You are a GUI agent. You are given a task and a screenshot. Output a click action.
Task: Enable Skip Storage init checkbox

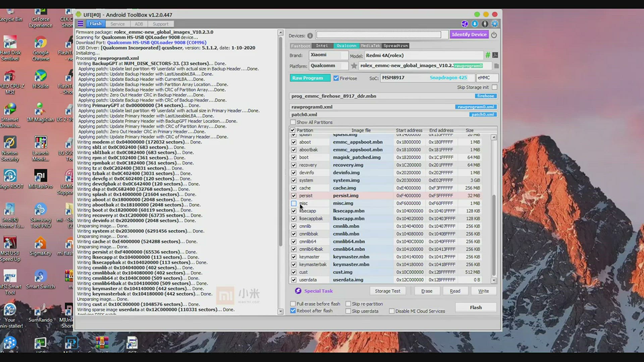[x=494, y=87]
